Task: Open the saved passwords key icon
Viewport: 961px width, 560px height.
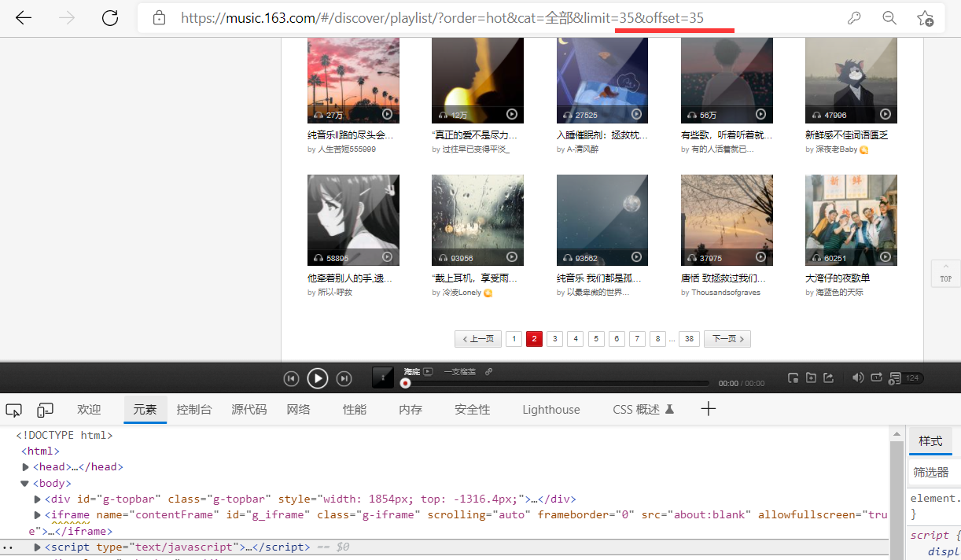Action: 854,17
